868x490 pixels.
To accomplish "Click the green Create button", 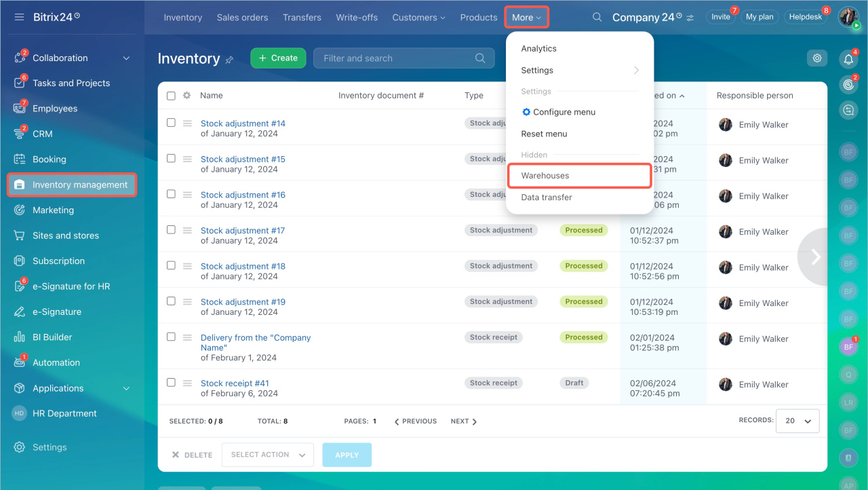I will tap(278, 58).
